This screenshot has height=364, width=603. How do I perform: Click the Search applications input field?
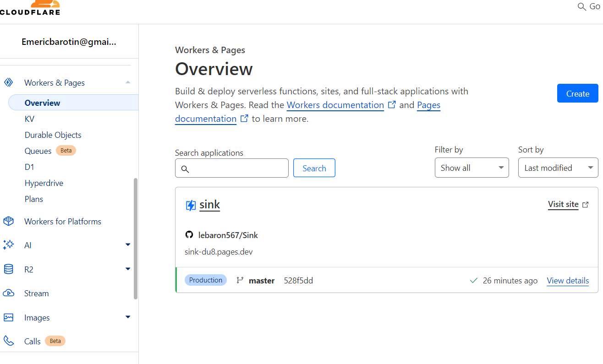(x=232, y=168)
